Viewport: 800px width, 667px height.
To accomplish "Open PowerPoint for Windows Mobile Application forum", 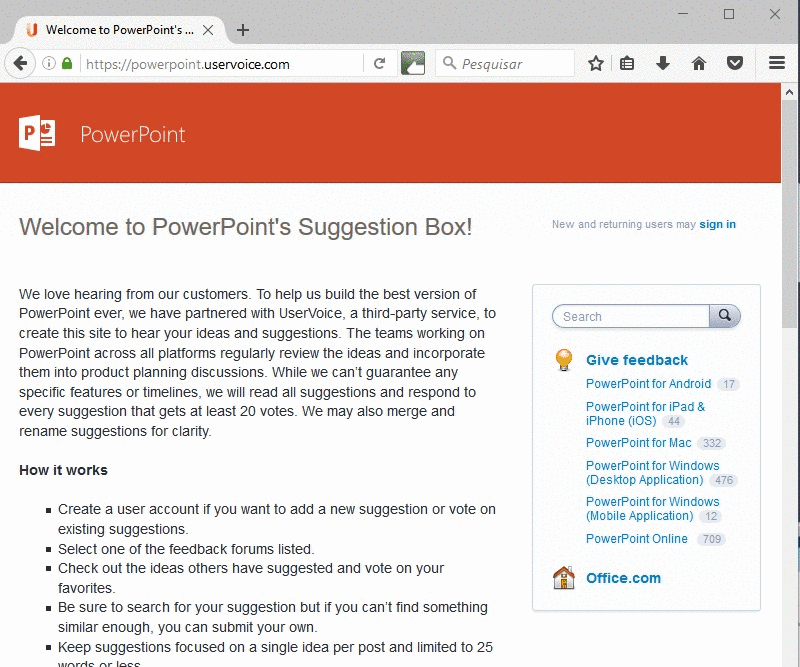I will coord(653,509).
